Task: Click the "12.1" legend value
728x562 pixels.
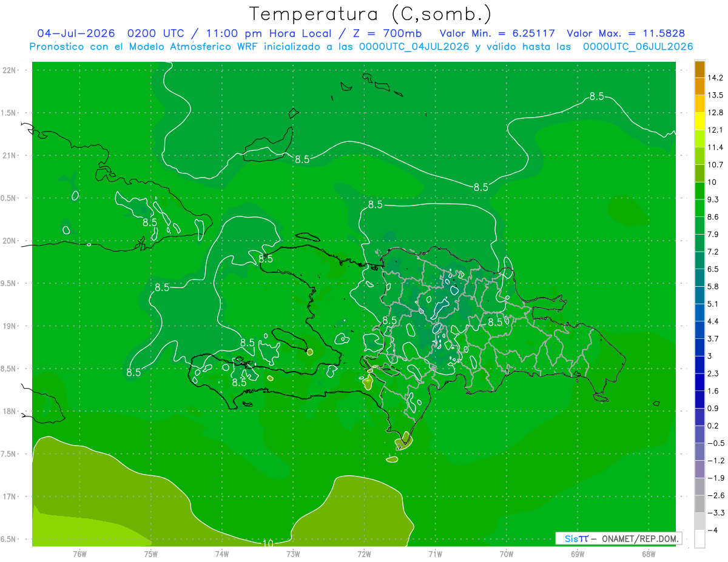Action: pyautogui.click(x=715, y=130)
